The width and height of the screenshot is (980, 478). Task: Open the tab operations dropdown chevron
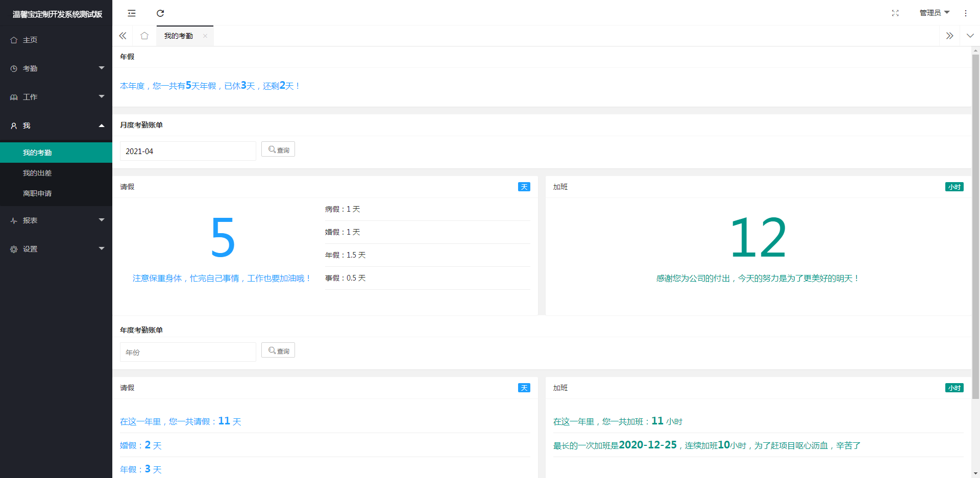[970, 36]
